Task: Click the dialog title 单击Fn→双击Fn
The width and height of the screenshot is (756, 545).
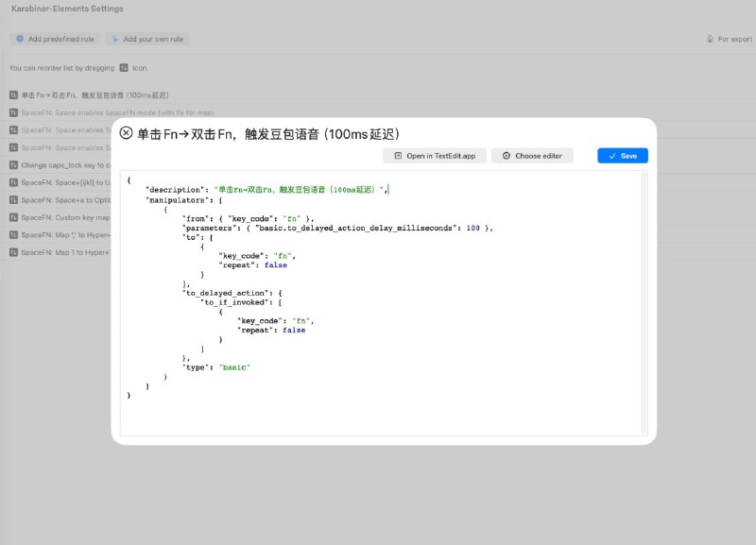Action: [268, 134]
